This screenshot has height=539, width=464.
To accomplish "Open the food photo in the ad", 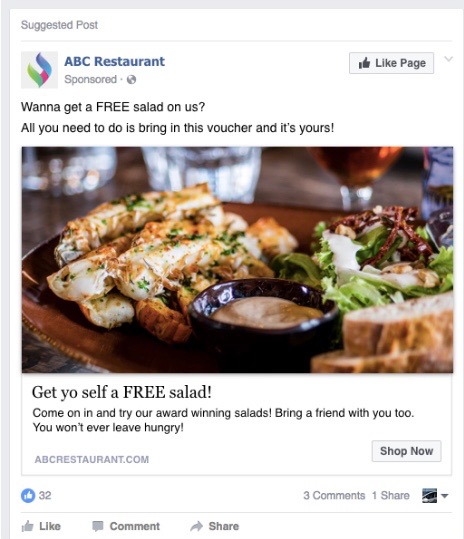I will pyautogui.click(x=237, y=260).
